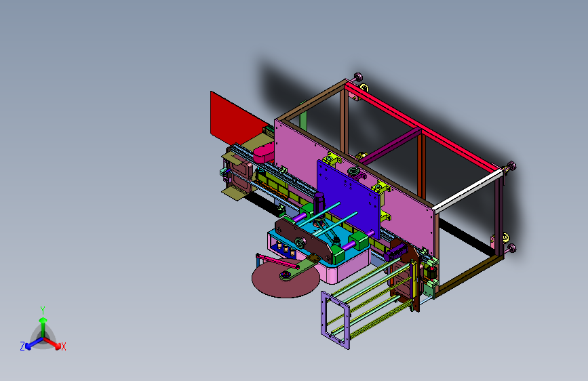Select the flat red panel on the model
The image size is (588, 381).
click(235, 119)
